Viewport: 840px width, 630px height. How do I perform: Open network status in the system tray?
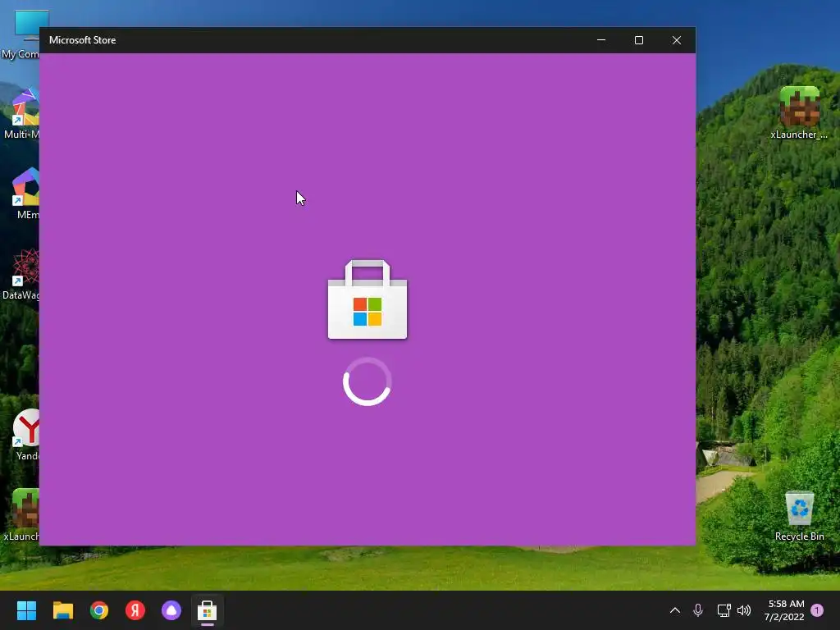coord(724,610)
